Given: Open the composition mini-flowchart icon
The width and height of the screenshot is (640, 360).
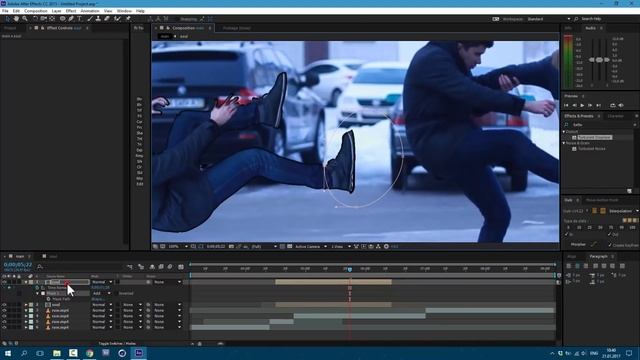Looking at the screenshot, I should click(x=130, y=267).
